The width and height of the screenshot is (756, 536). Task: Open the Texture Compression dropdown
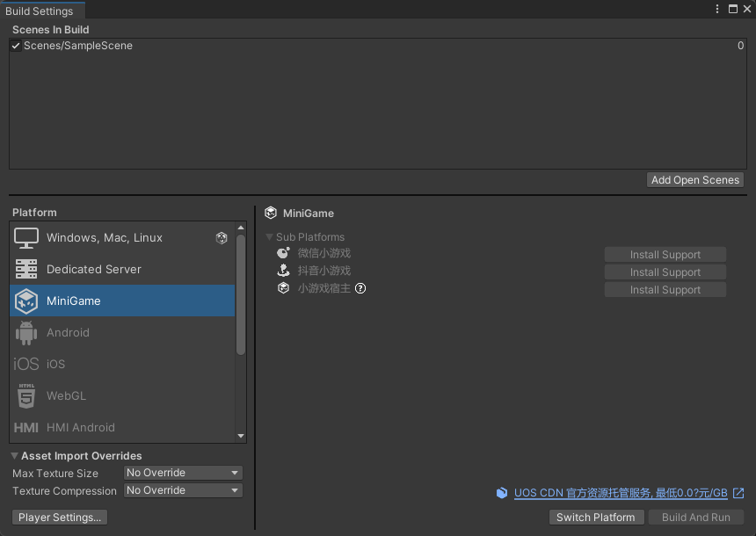pyautogui.click(x=183, y=490)
